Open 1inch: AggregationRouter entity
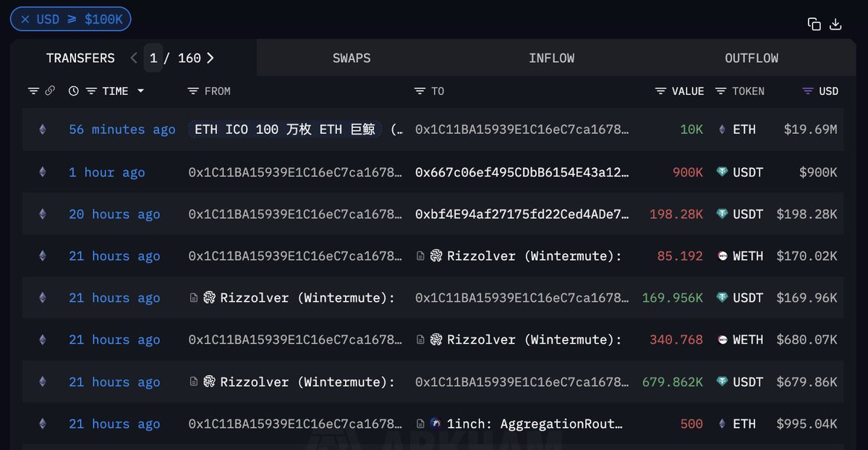 535,424
